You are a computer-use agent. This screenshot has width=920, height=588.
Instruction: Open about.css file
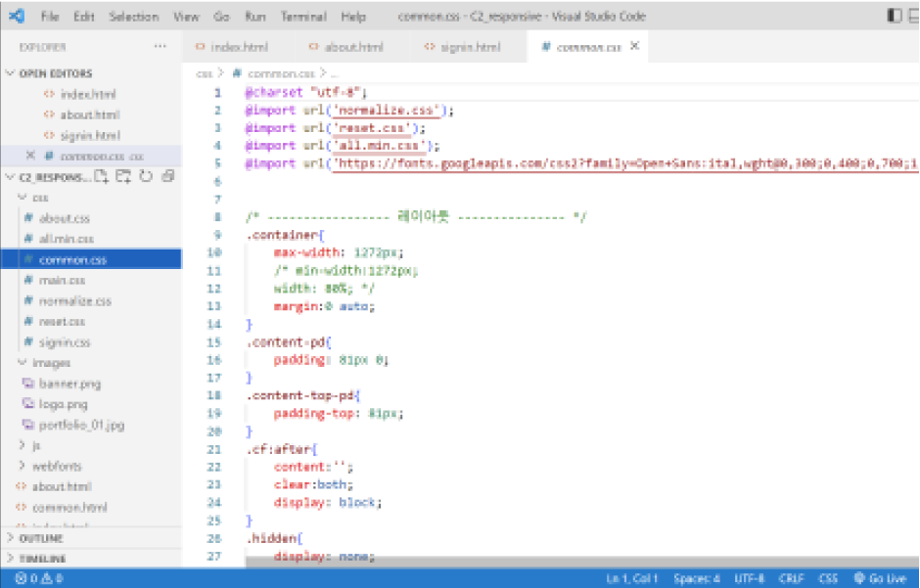(x=64, y=218)
